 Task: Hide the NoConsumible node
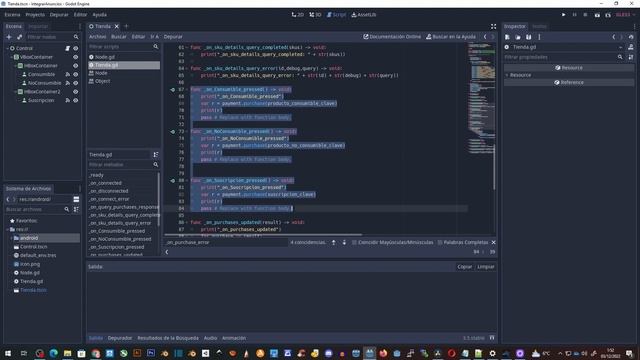tap(76, 83)
